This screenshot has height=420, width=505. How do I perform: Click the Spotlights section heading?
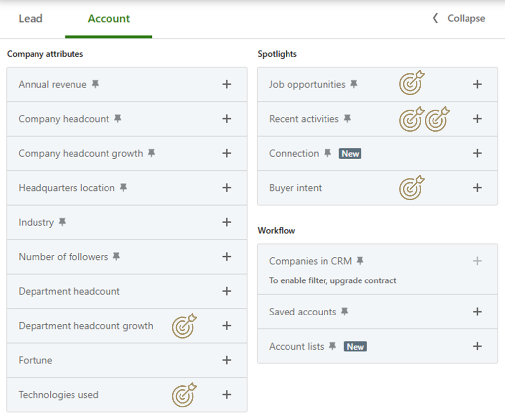(x=277, y=54)
